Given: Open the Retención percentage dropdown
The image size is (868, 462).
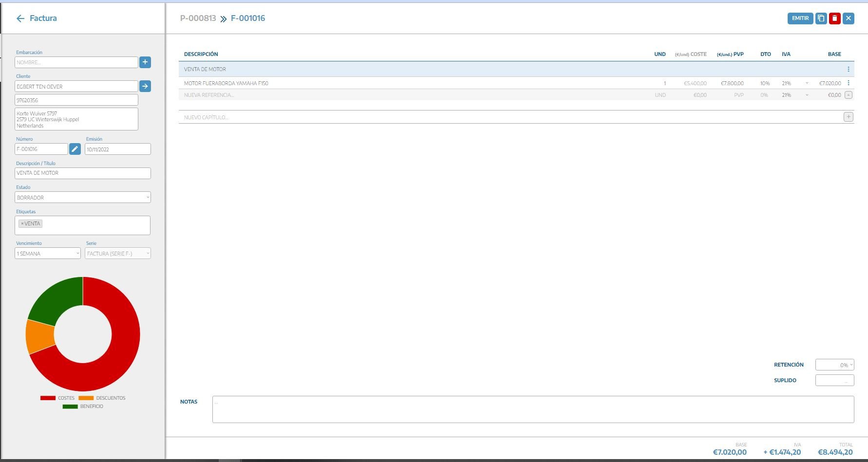Looking at the screenshot, I should click(834, 365).
